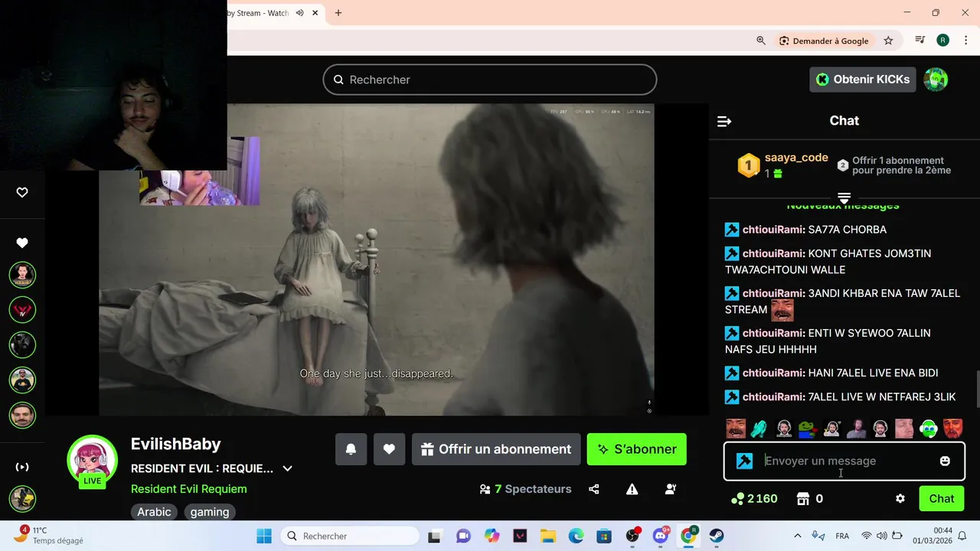The image size is (980, 551).
Task: Insert the mustache laughing face emote
Action: point(736,429)
